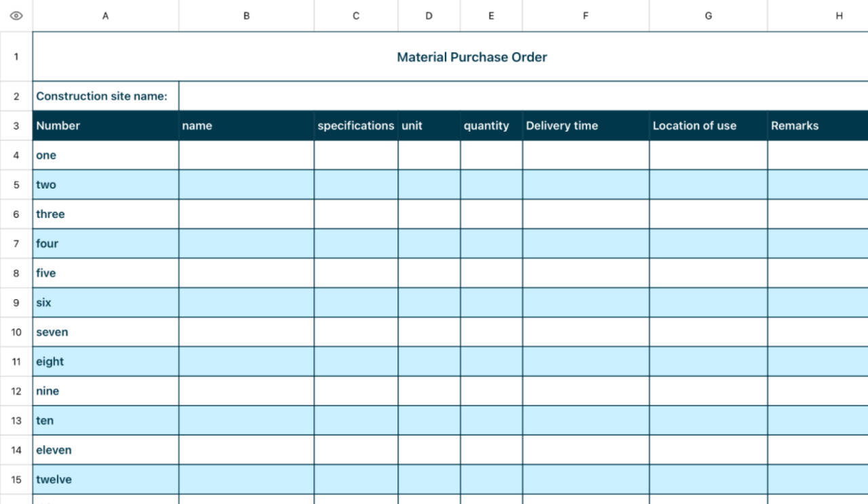
Task: Click the name cell in row 'one'
Action: click(x=247, y=155)
